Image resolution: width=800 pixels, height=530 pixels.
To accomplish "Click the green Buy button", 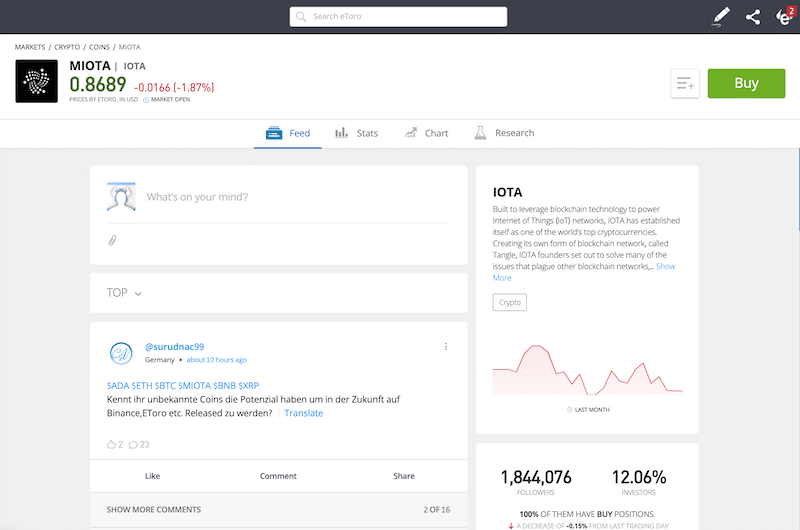I will tap(746, 83).
